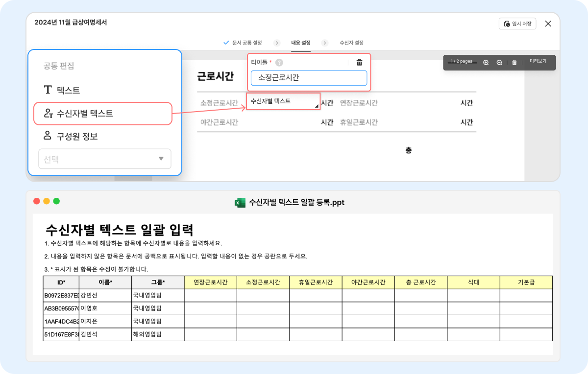This screenshot has width=588, height=374.
Task: Click the 수신자별 텍스트 field in the document
Action: click(283, 101)
